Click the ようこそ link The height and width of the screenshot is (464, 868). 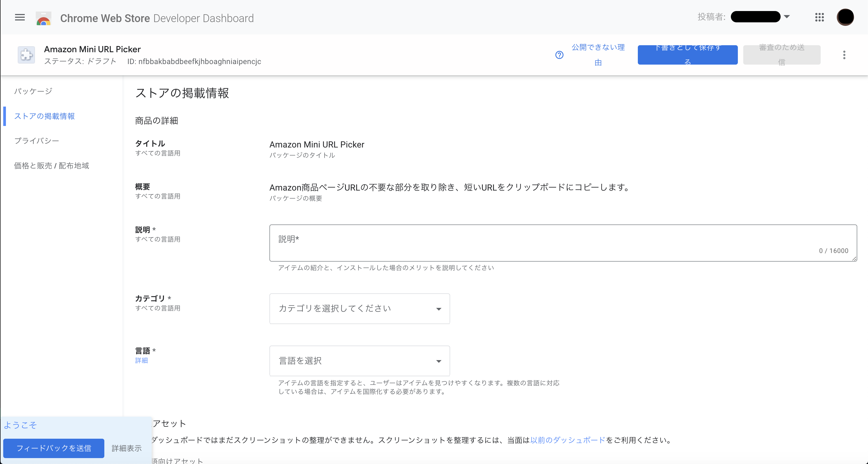(x=20, y=425)
